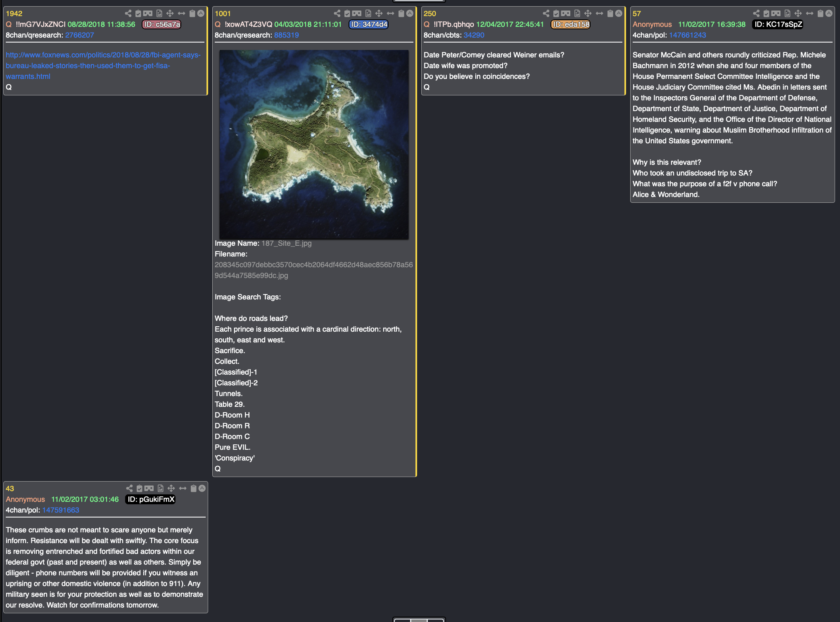This screenshot has height=622, width=840.
Task: Open the island aerial image in post 1001
Action: click(314, 145)
